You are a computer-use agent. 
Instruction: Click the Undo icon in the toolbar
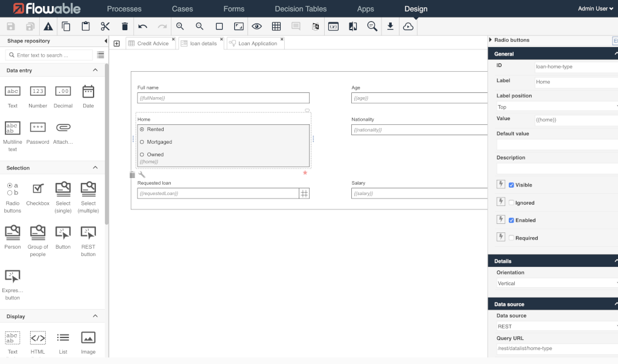pyautogui.click(x=143, y=26)
